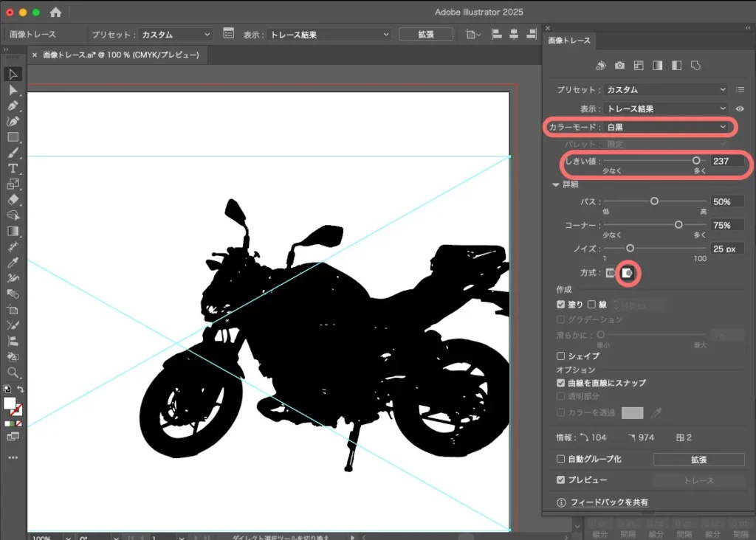
Task: Switch to the 画像トレース.ai document tab
Action: click(120, 55)
